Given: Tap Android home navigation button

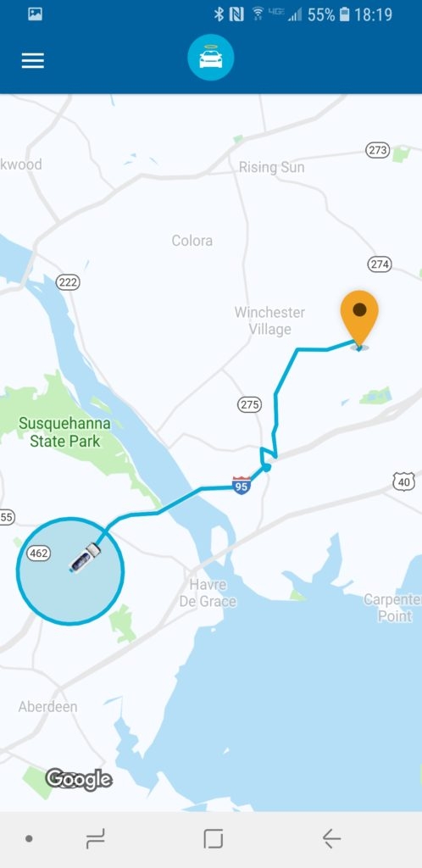Looking at the screenshot, I should tap(213, 838).
